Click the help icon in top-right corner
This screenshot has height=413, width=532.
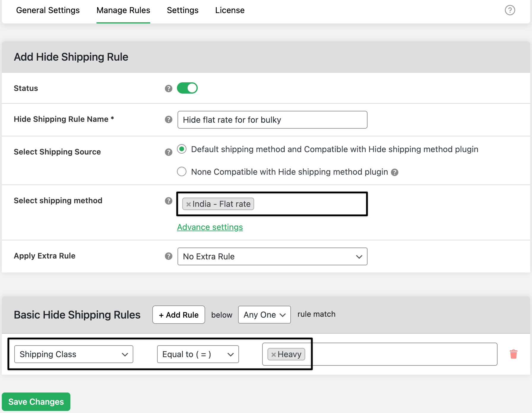510,10
